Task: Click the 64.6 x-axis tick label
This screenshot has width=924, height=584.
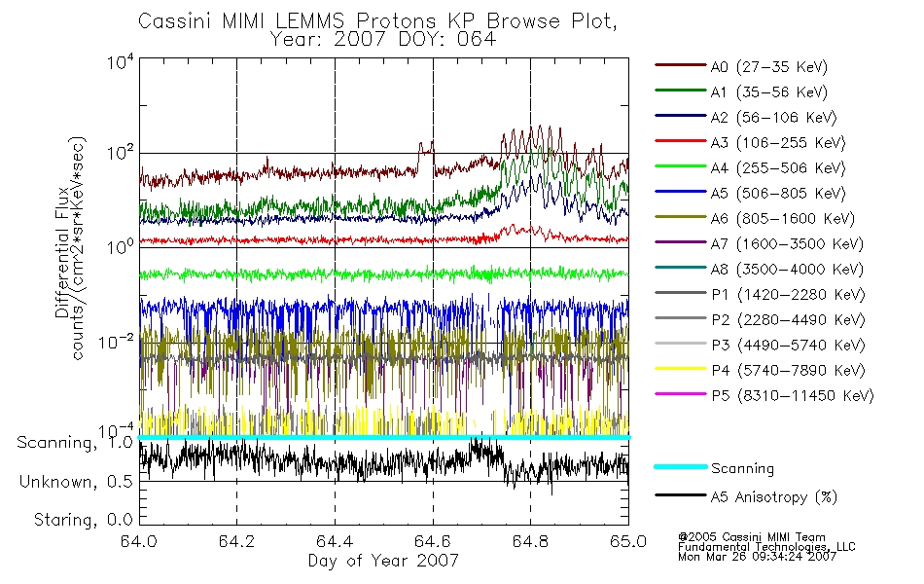Action: point(433,541)
